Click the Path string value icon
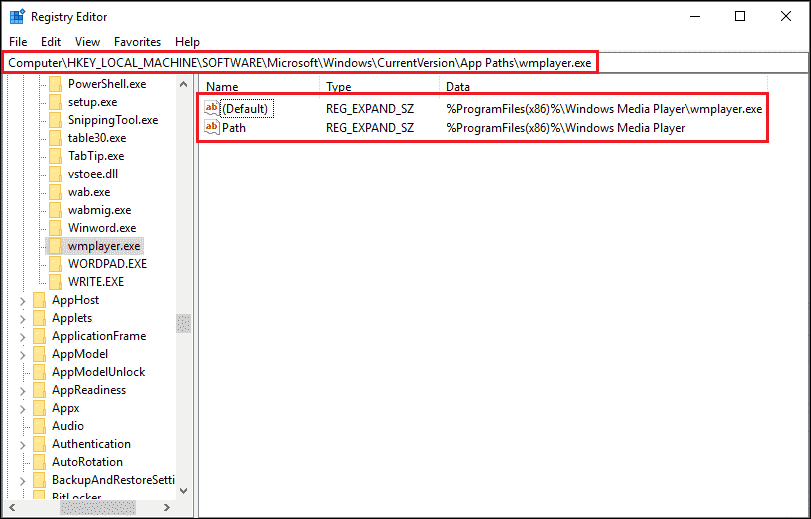This screenshot has height=519, width=811. [x=212, y=127]
